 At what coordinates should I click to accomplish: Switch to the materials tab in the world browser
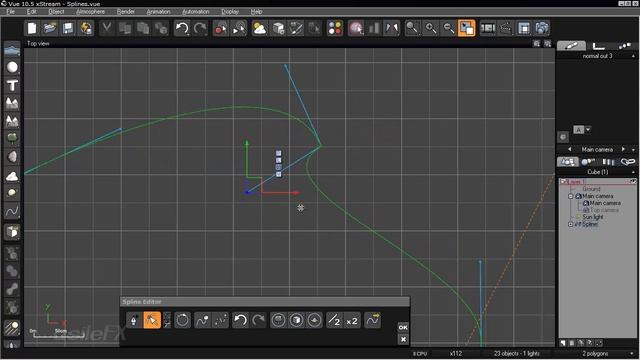point(588,162)
